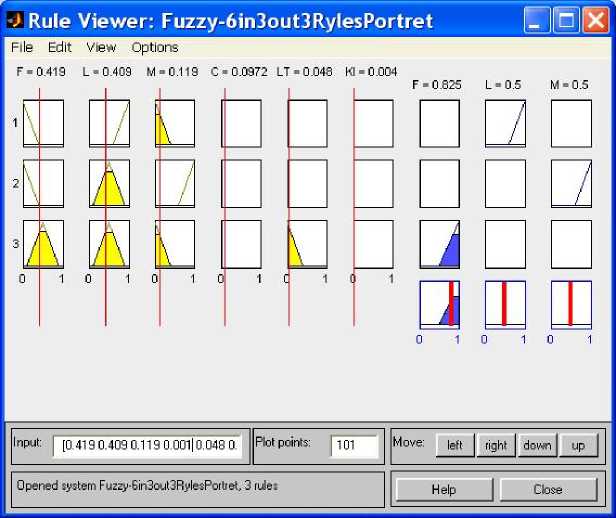Click rule 3 L input yellow triangle plot
This screenshot has height=518, width=616.
(109, 244)
